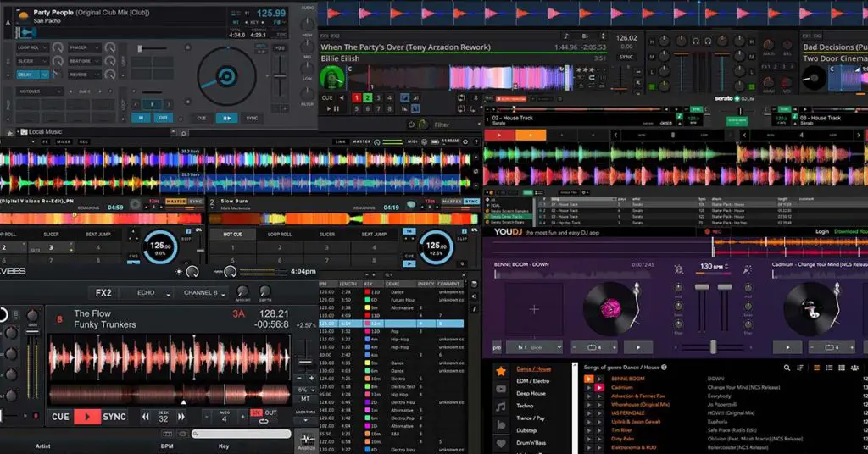Open the PHASER effect dropdown

pos(84,47)
